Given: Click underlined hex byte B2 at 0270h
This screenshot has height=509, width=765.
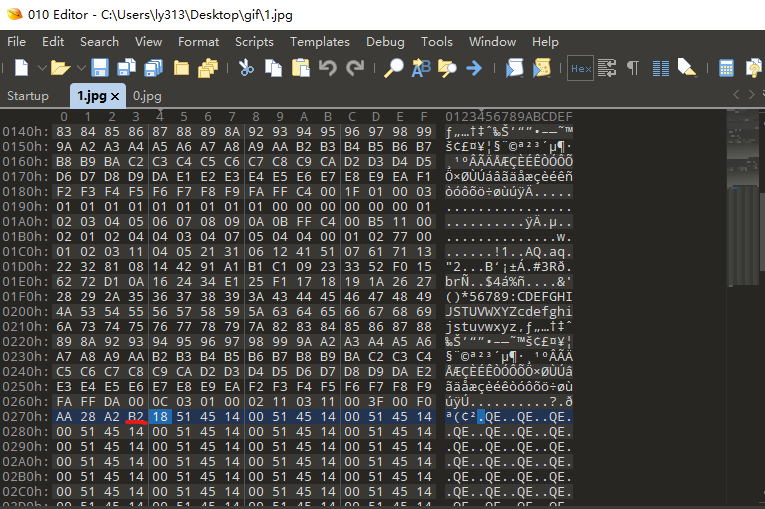Looking at the screenshot, I should [x=136, y=417].
